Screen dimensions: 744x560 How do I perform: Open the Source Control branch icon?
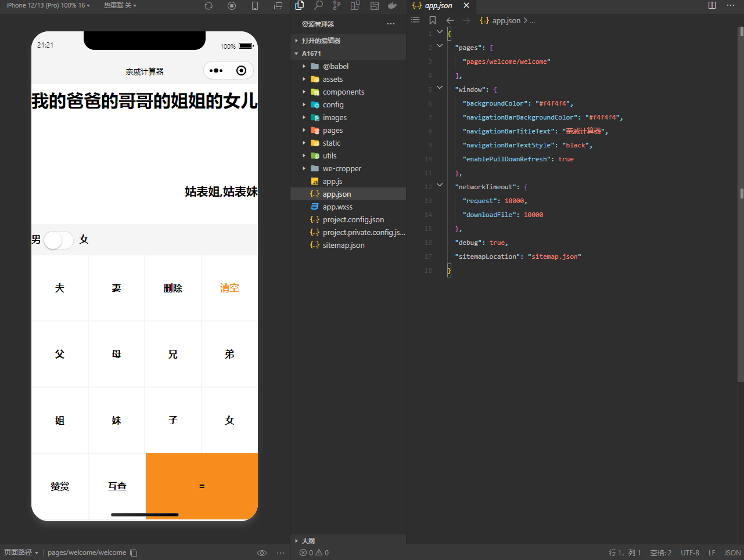(337, 5)
